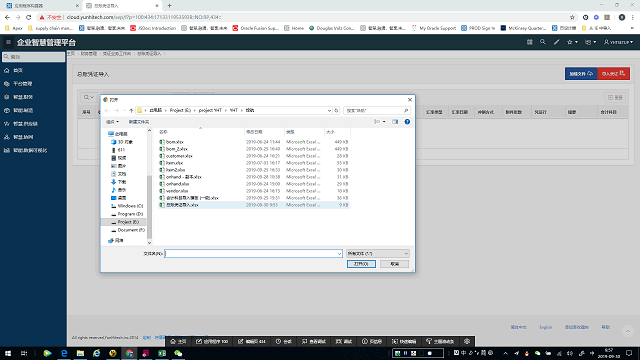Screen dimensions: 640x360
Task: Open Microsoft Edge from the taskbar
Action: (x=64, y=353)
